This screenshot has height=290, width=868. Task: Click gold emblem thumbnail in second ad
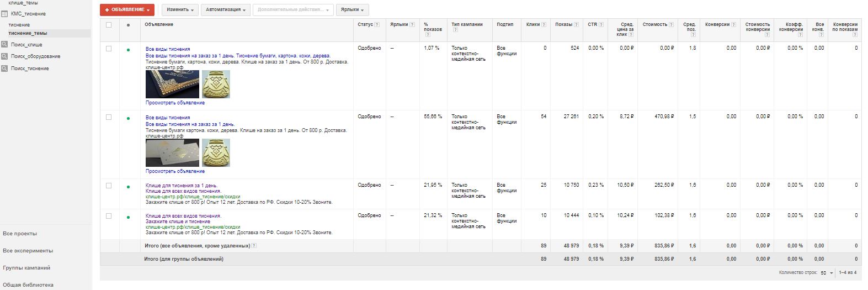pos(216,152)
